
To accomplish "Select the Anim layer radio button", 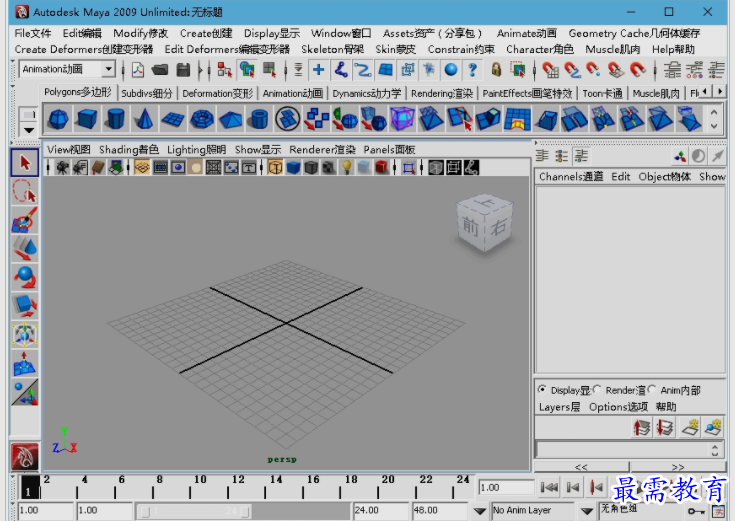I will point(652,389).
